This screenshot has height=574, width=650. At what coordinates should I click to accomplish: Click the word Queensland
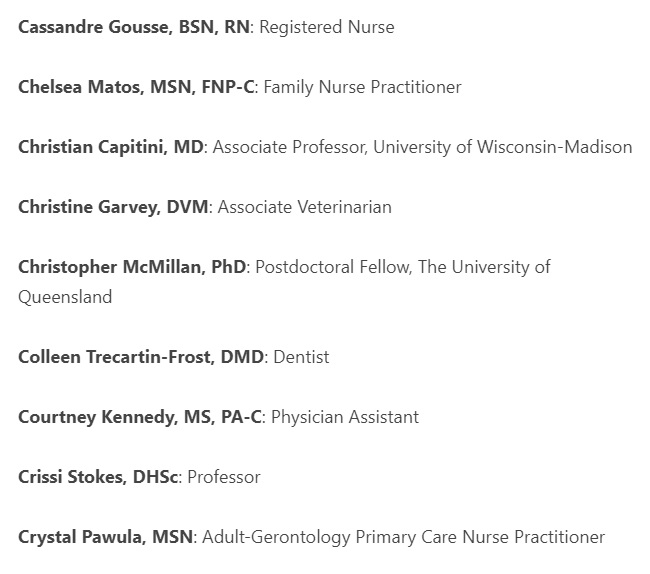(x=65, y=297)
